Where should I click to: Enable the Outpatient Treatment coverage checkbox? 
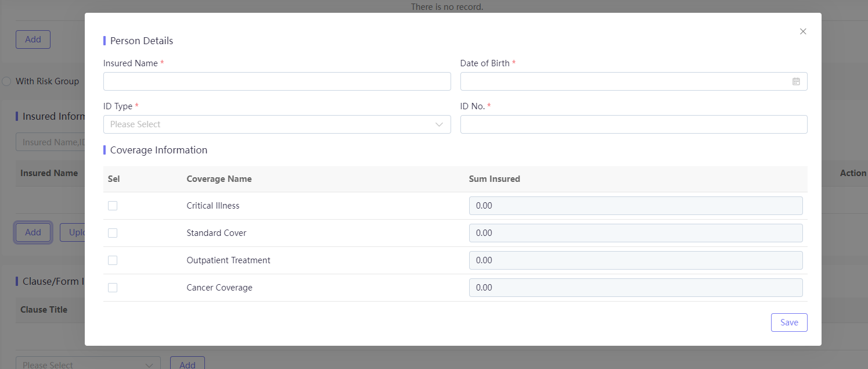(113, 260)
